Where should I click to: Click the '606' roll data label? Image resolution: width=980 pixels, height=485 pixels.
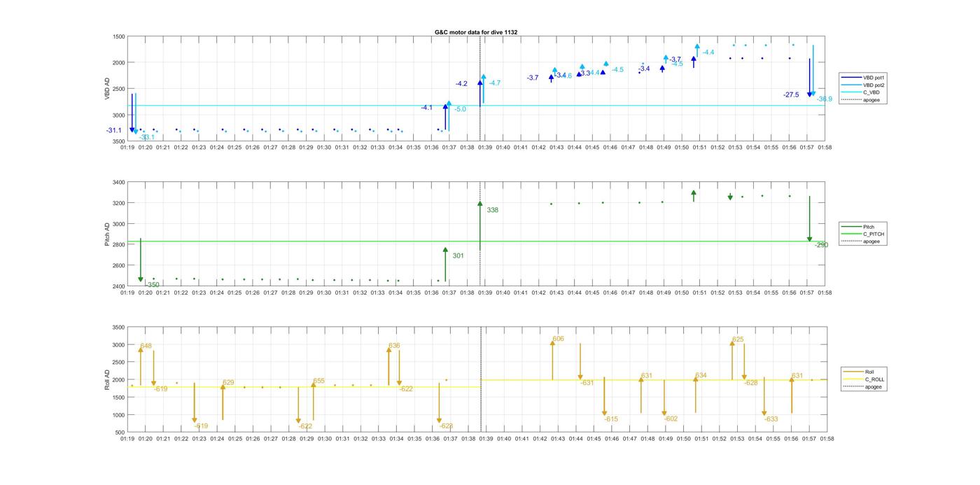[x=558, y=339]
